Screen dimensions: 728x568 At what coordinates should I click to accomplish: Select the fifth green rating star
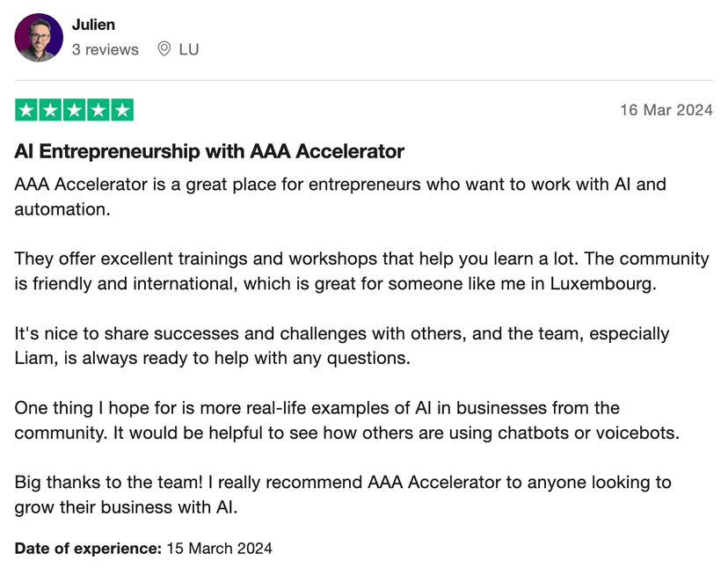tap(122, 110)
